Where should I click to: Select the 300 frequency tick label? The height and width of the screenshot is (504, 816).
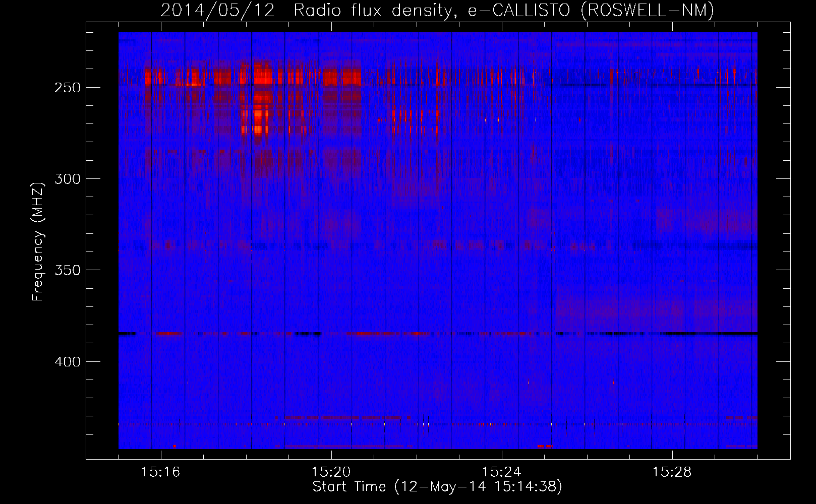tap(67, 179)
